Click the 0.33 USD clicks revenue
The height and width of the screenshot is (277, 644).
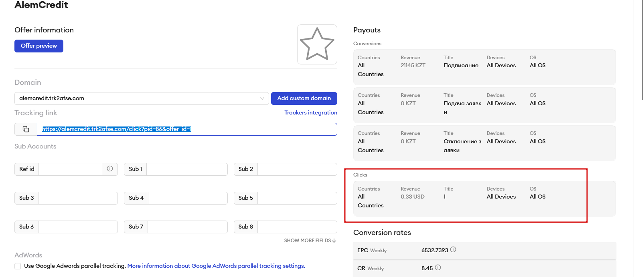413,197
